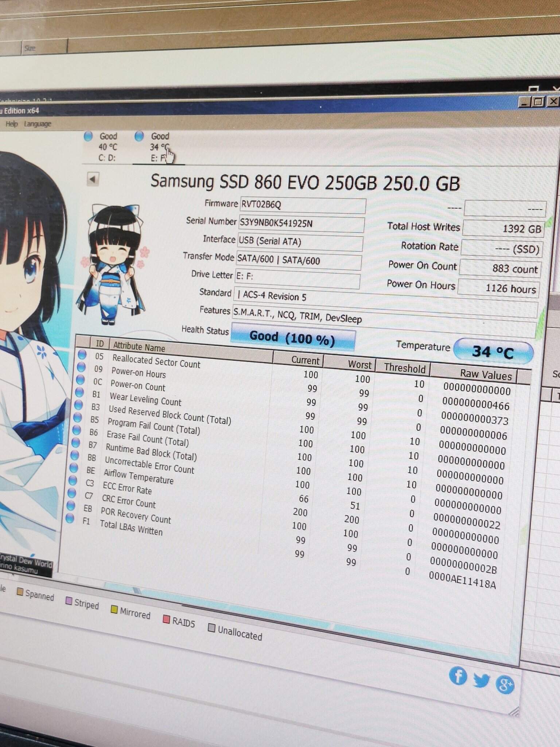Click the Attribute Name column header
560x747 pixels.
click(x=139, y=347)
